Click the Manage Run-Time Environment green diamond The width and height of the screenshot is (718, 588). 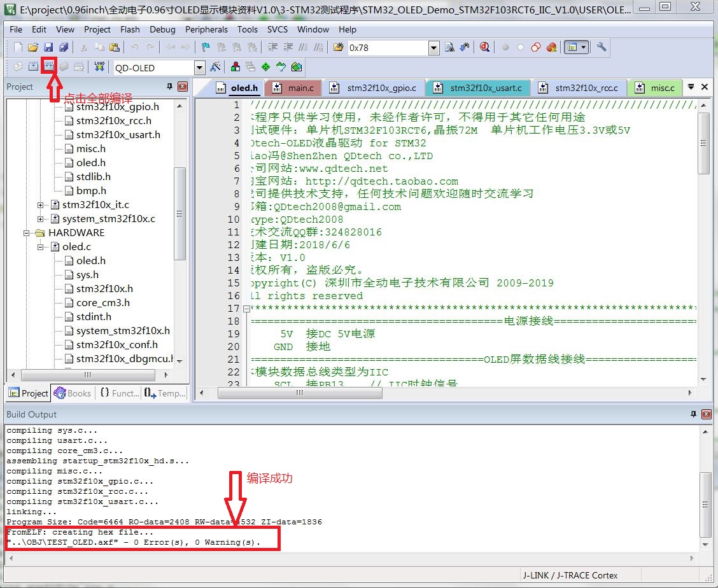[x=265, y=67]
